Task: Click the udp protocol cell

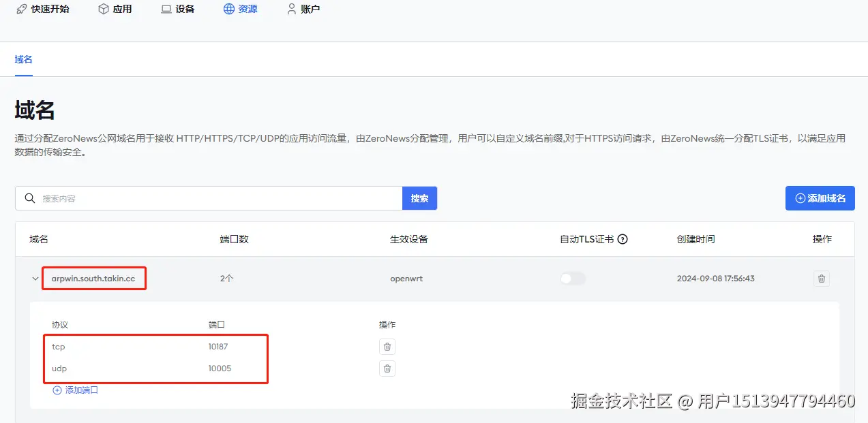Action: 59,369
